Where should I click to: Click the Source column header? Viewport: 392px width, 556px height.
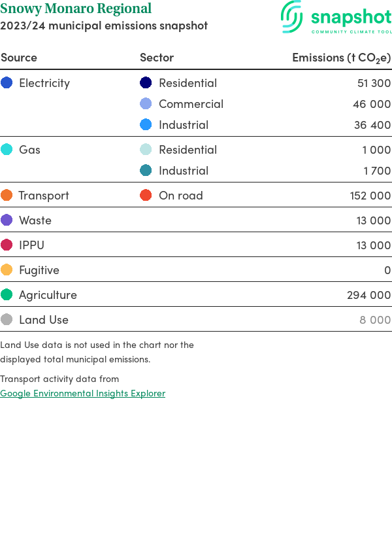point(19,58)
